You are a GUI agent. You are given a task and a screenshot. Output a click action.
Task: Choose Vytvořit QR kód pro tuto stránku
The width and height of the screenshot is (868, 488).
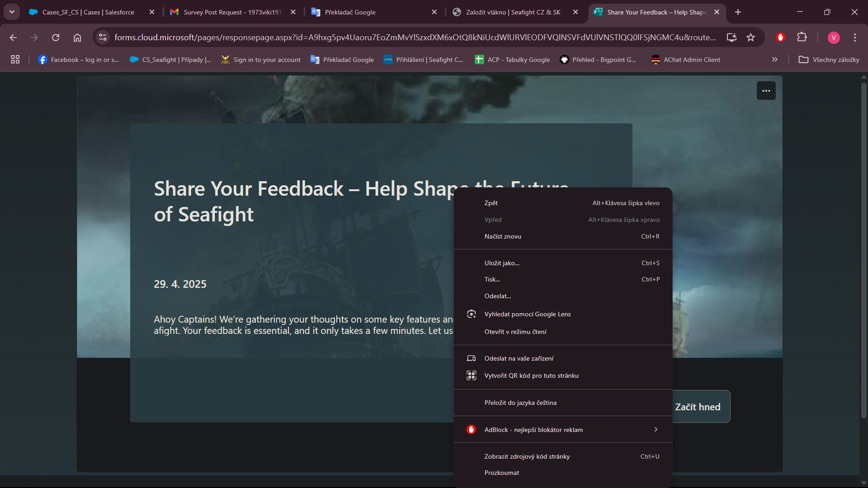pos(563,375)
